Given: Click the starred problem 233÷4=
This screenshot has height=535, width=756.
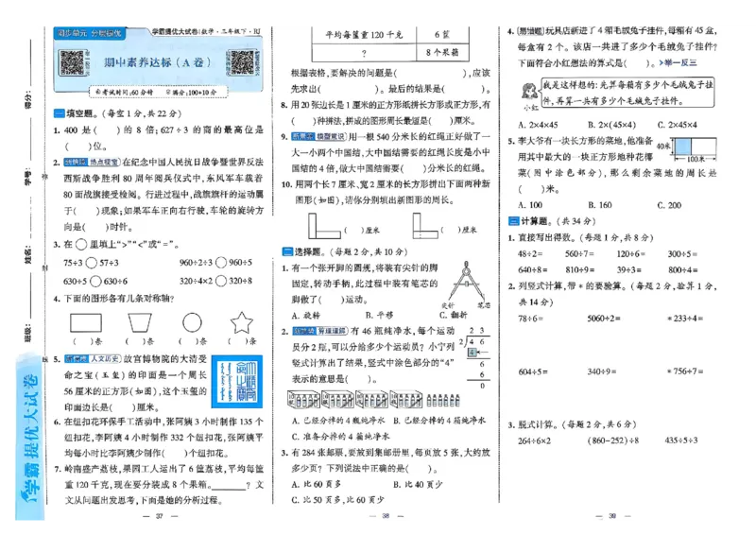Looking at the screenshot, I should 684,319.
